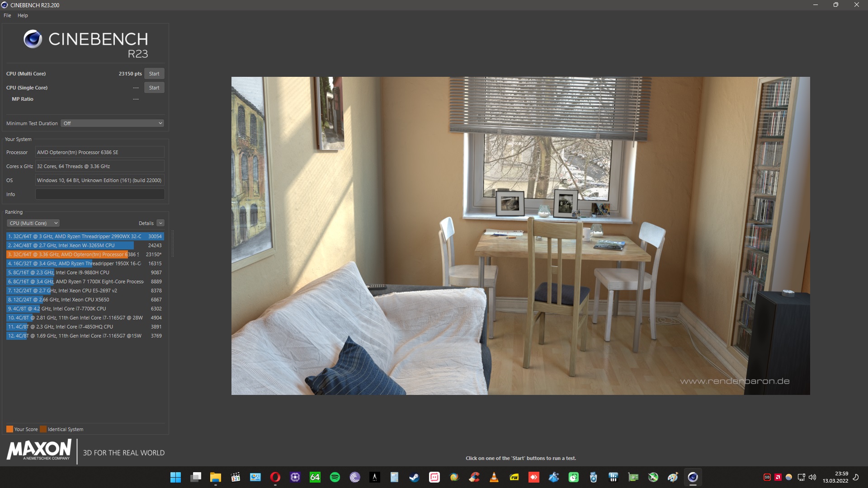Open Minimum Test Duration dropdown
The width and height of the screenshot is (868, 488).
click(x=112, y=123)
